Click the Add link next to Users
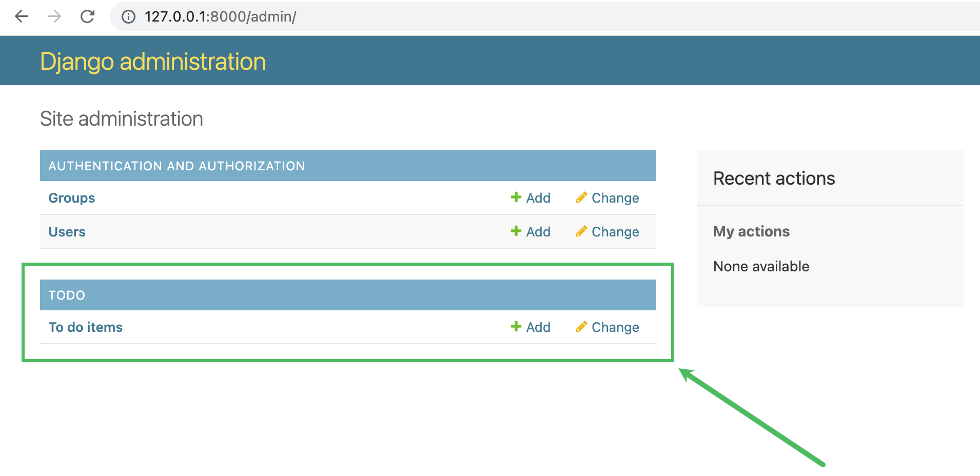 (537, 231)
